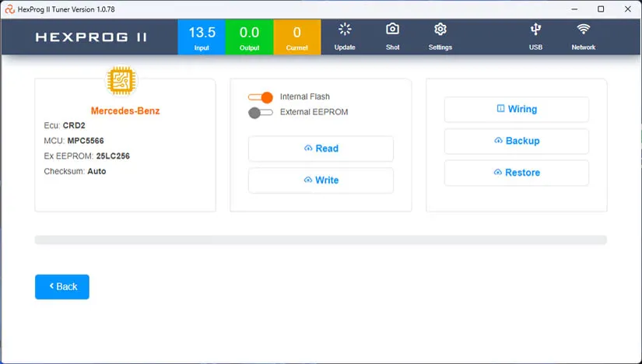642x364 pixels.
Task: Minimize the HexProg II Tuner window
Action: (x=574, y=9)
